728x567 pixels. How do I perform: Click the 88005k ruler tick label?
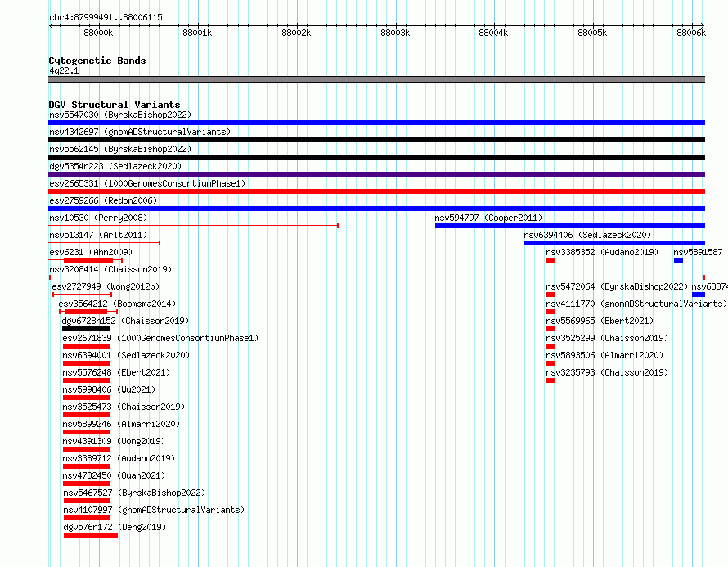coord(592,33)
